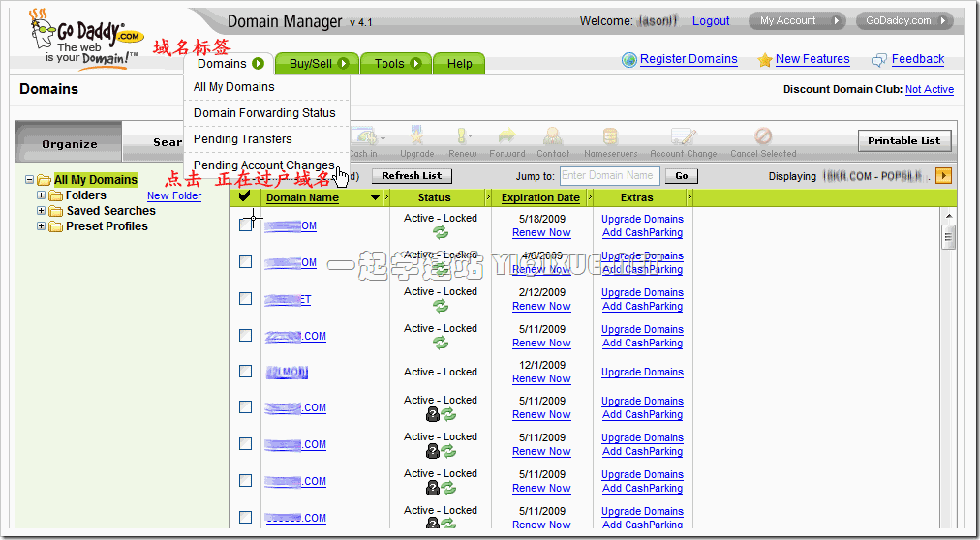
Task: Click the Saved Searches folder icon
Action: pos(56,211)
